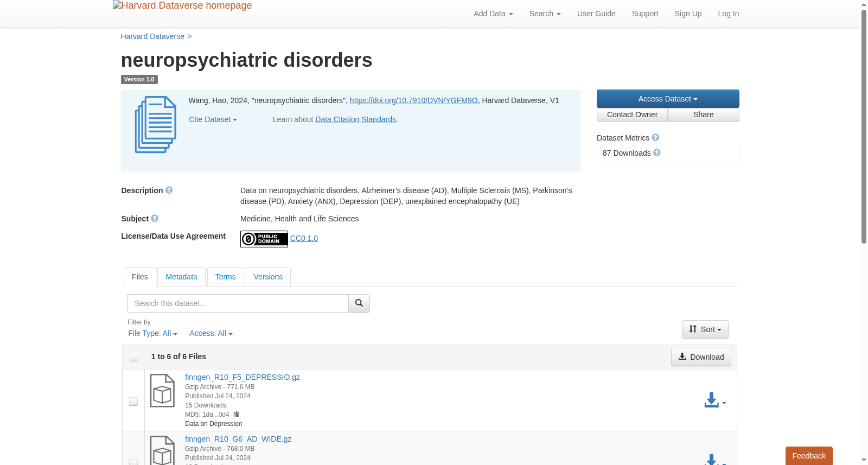Viewport: 868px width, 465px height.
Task: Click the Dataset Metrics help icon
Action: 655,138
